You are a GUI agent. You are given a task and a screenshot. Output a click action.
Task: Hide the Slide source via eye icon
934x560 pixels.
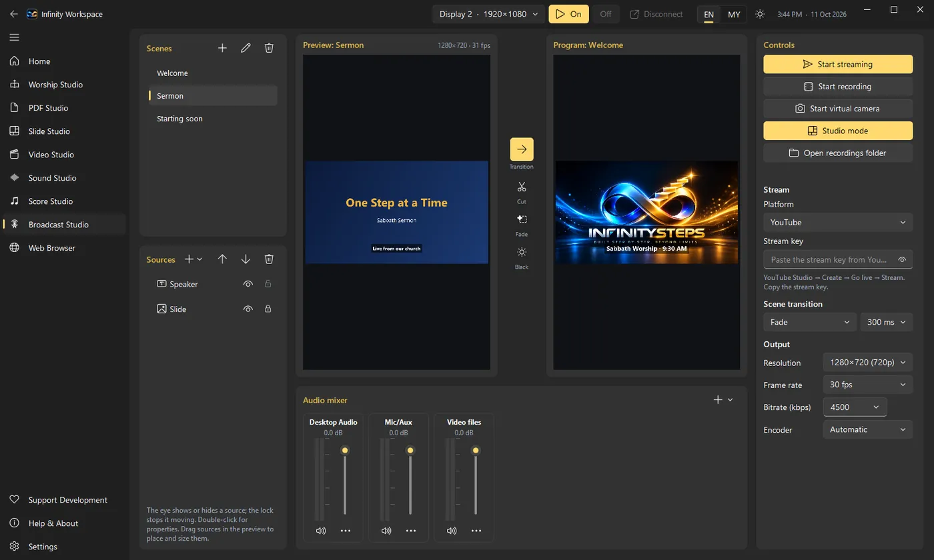point(248,309)
